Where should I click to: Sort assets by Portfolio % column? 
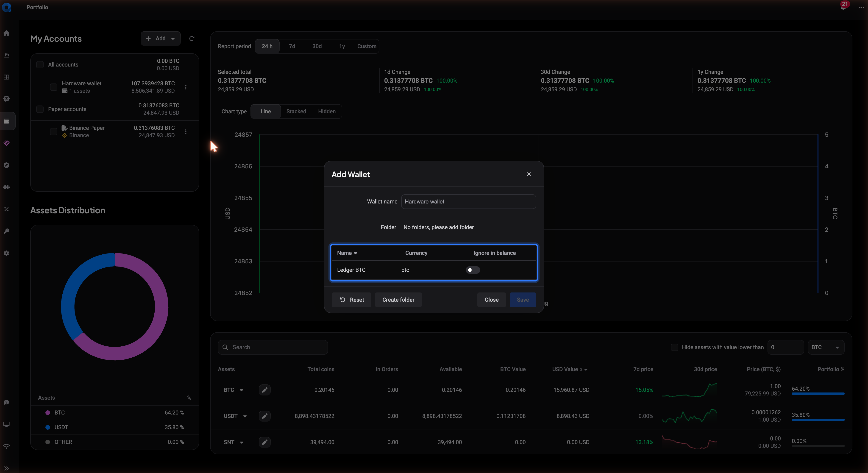(831, 369)
